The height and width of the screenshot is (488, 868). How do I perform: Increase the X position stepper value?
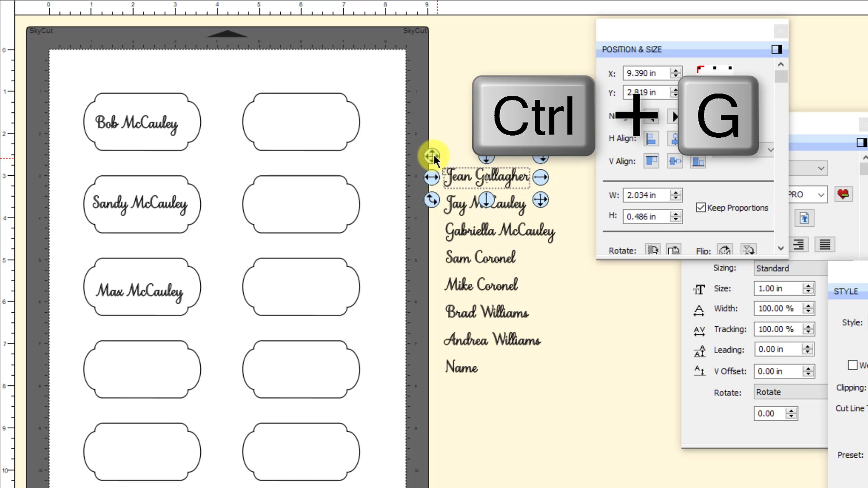point(676,70)
